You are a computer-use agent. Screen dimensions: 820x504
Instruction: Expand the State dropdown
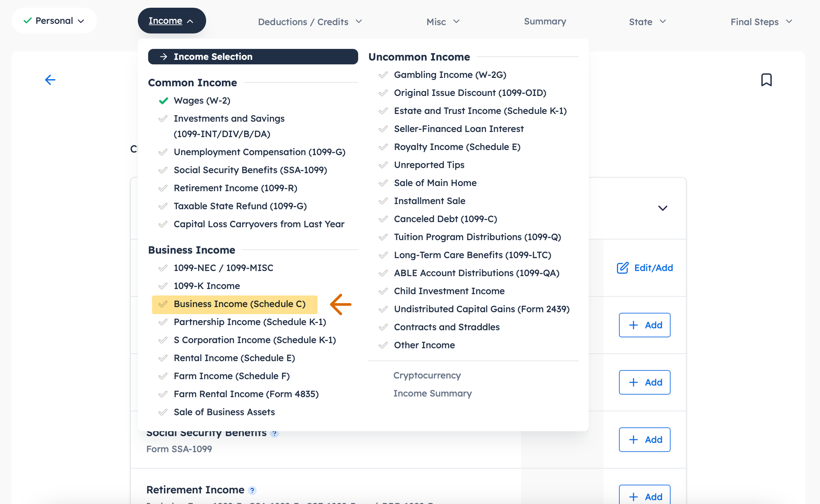click(647, 22)
